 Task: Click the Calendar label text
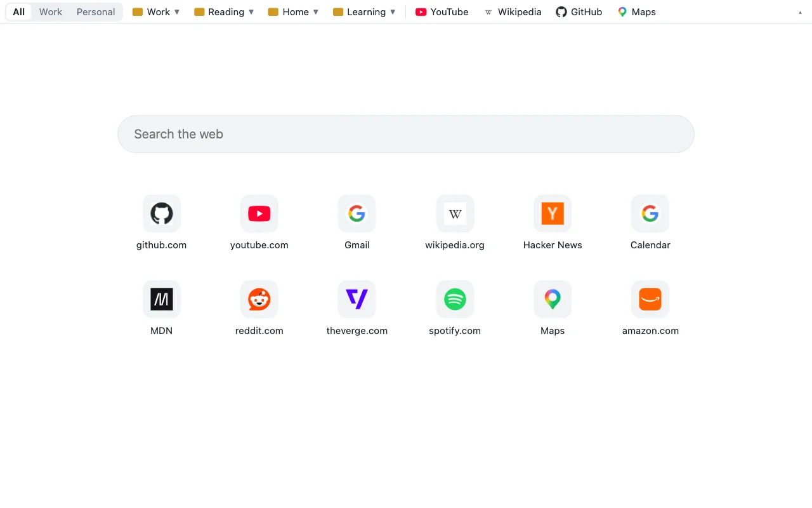[650, 245]
